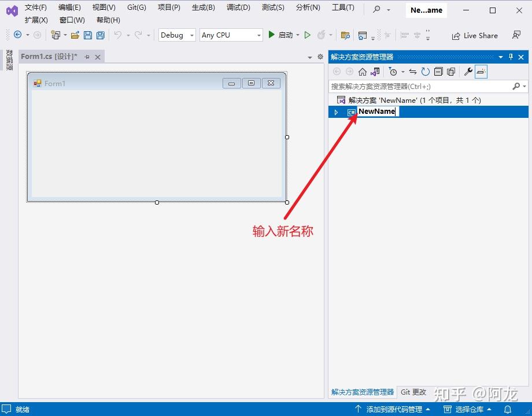Image resolution: width=532 pixels, height=416 pixels.
Task: Refresh the Solution Explorer
Action: tap(425, 72)
